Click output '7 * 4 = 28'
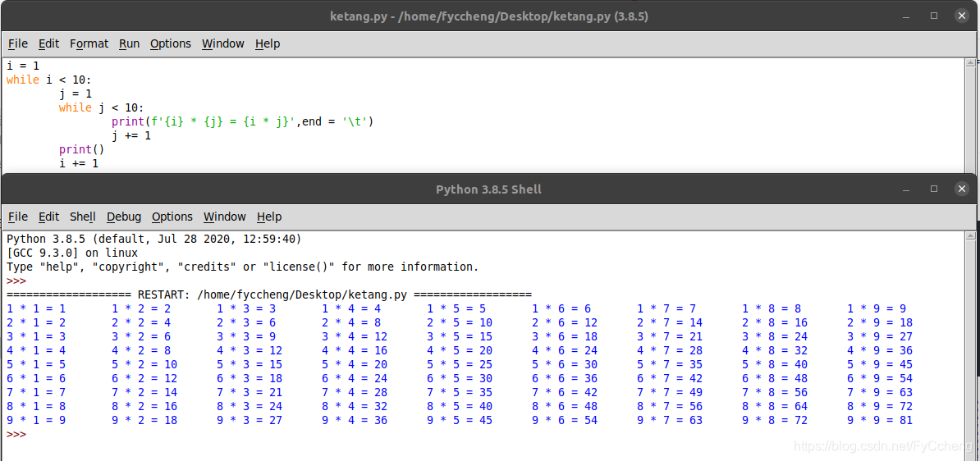This screenshot has width=980, height=461. (x=355, y=392)
